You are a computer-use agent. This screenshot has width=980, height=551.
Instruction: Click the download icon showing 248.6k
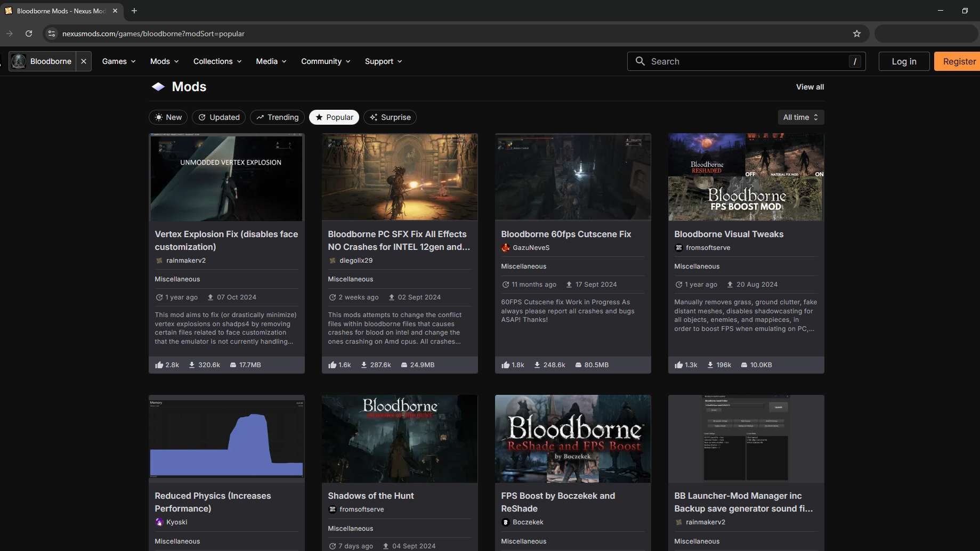coord(537,365)
